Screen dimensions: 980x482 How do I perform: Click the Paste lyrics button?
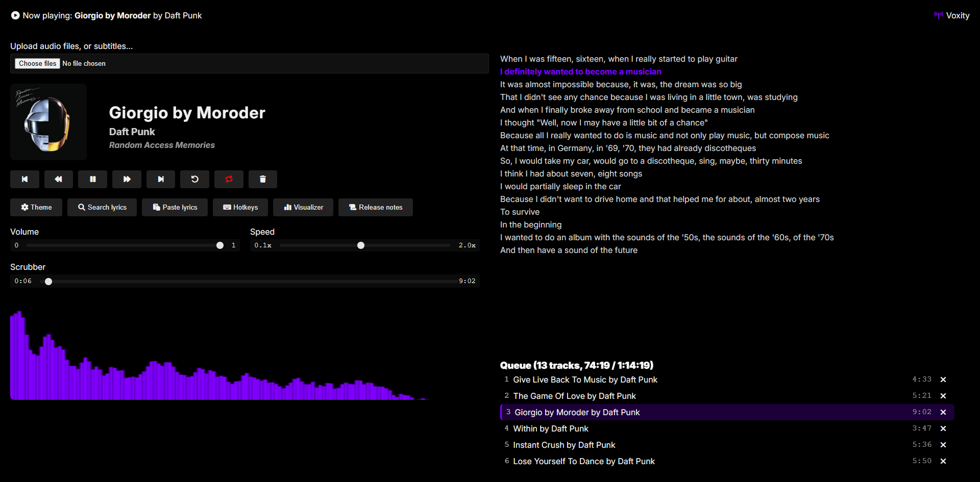click(175, 207)
